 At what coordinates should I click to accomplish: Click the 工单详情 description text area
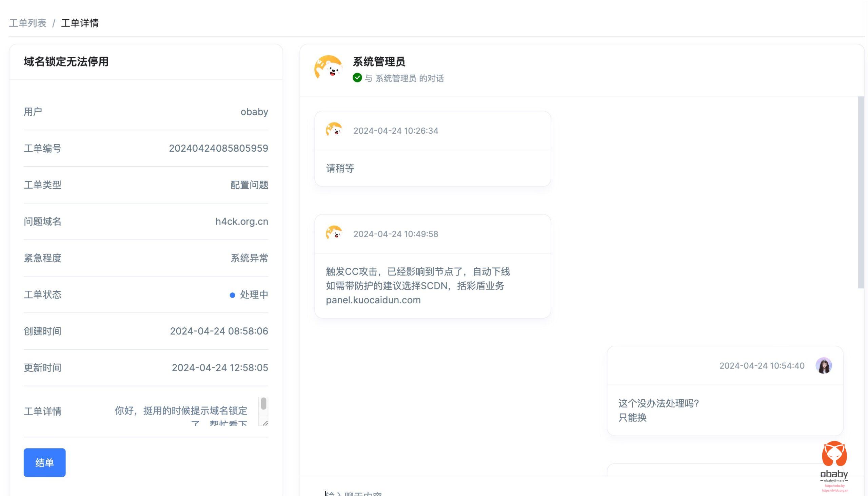tap(181, 411)
